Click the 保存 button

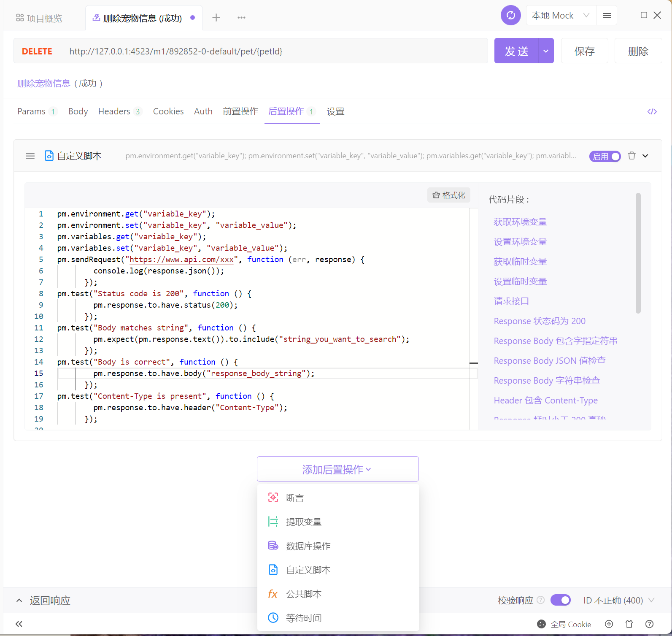584,51
